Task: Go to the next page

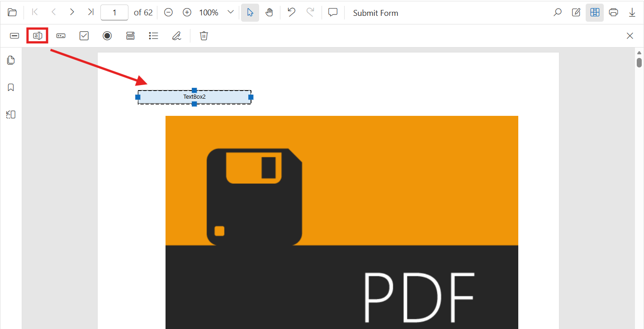Action: coord(72,12)
